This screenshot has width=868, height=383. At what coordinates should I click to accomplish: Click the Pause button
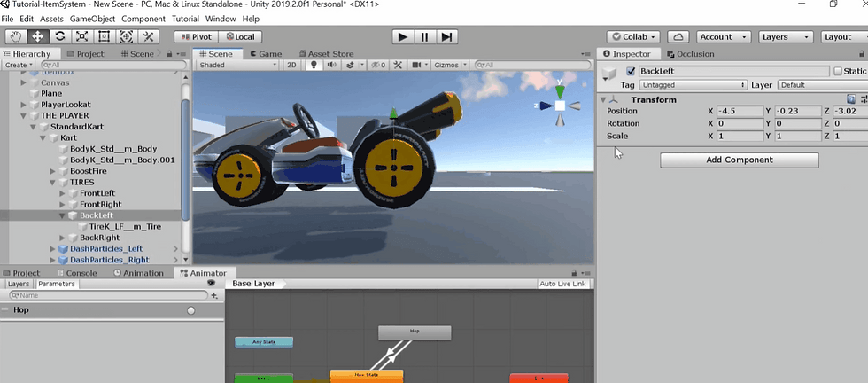point(424,37)
